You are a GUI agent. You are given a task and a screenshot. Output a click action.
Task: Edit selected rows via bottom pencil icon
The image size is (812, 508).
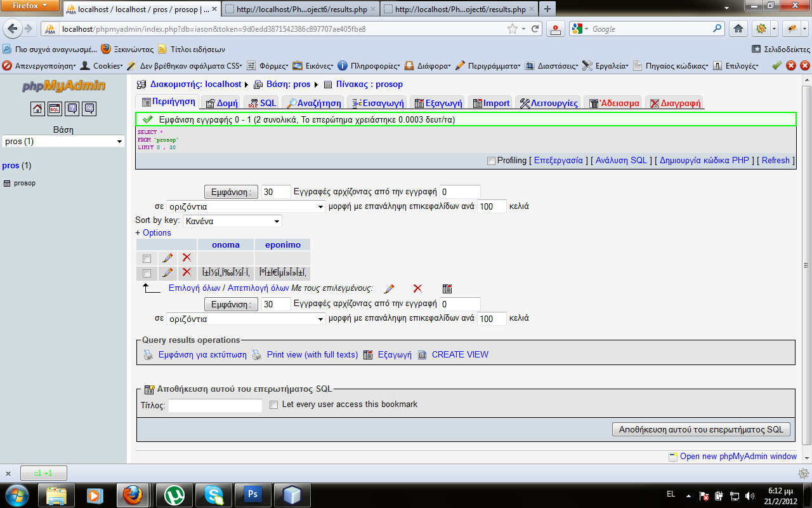pyautogui.click(x=390, y=288)
